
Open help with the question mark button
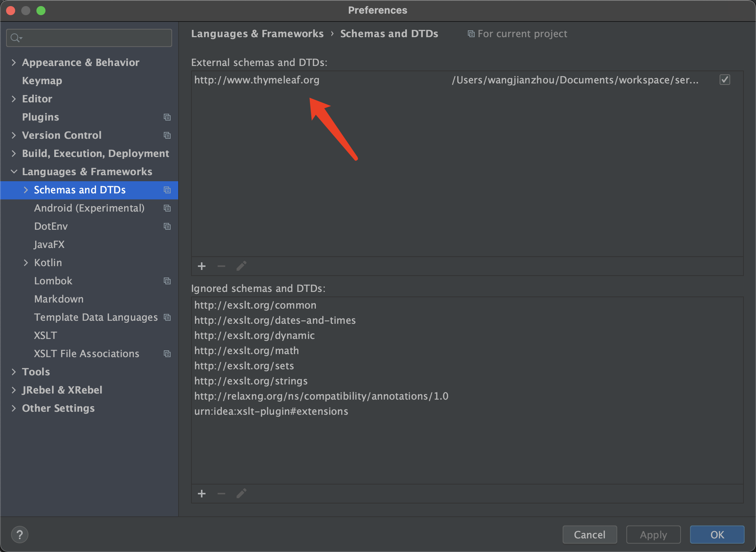(20, 535)
